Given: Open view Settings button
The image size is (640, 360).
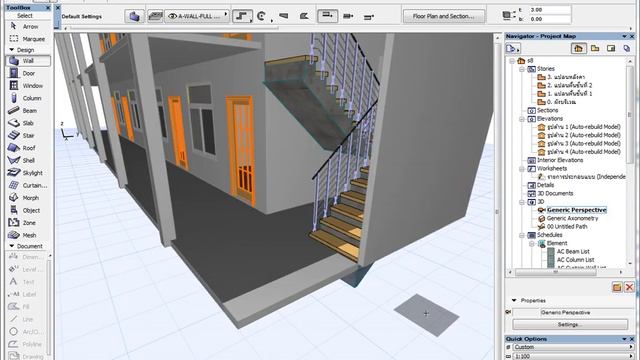Looking at the screenshot, I should (570, 324).
